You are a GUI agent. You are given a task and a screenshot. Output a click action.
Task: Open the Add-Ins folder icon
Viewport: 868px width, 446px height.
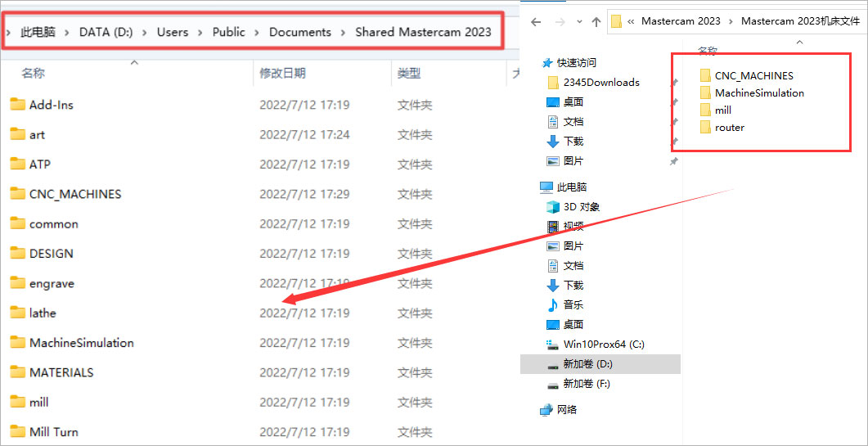(x=18, y=104)
